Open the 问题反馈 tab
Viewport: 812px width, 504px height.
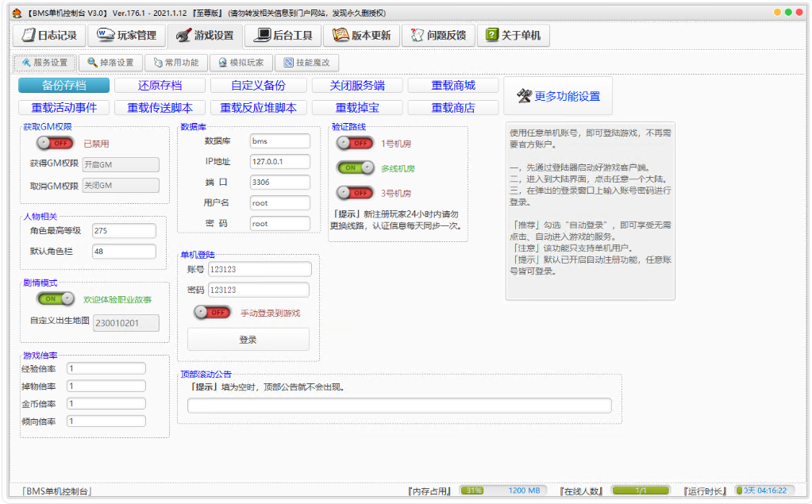click(x=439, y=35)
